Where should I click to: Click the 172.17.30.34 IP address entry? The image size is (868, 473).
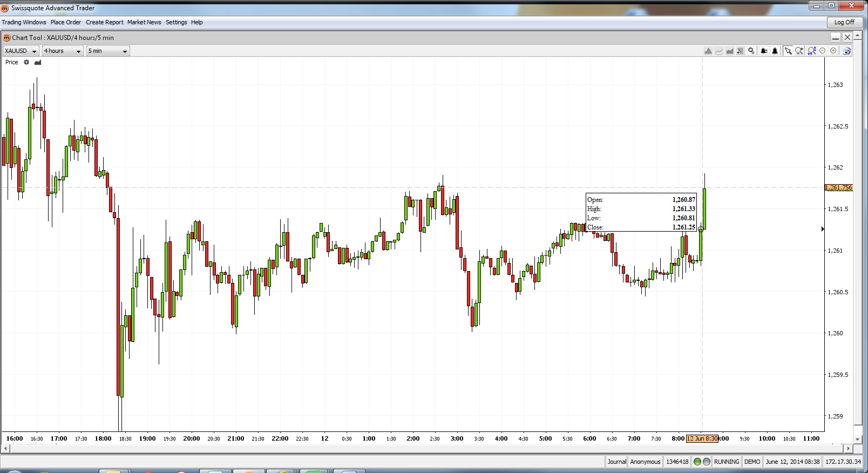pos(843,462)
